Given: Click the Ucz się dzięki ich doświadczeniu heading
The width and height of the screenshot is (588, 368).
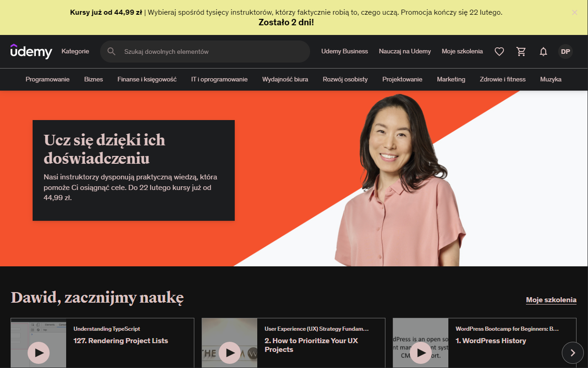Looking at the screenshot, I should pyautogui.click(x=104, y=149).
